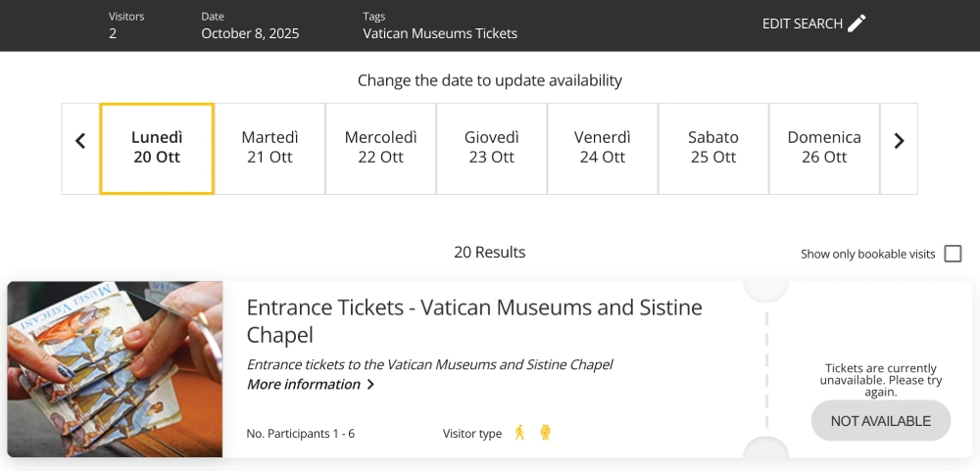Enable Show only bookable visits checkbox
Viewport: 980px width, 471px height.
click(x=953, y=254)
